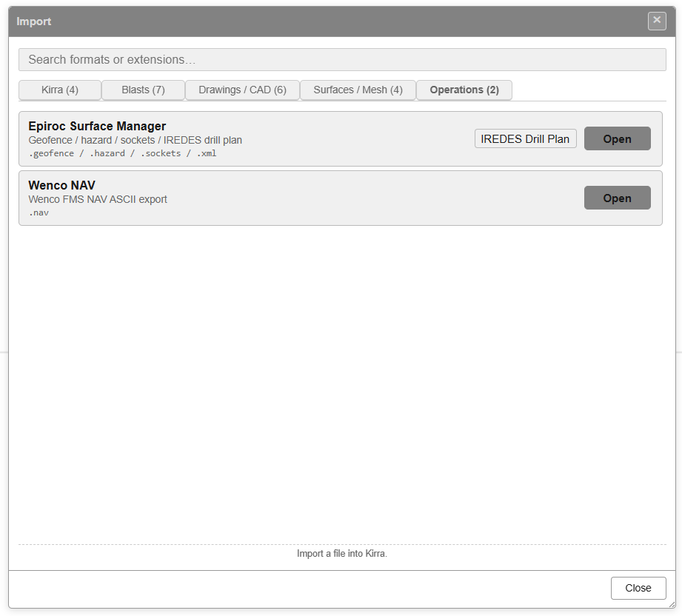Viewport: 682px width, 616px height.
Task: Click the Import a file into Kirra hint
Action: click(342, 553)
